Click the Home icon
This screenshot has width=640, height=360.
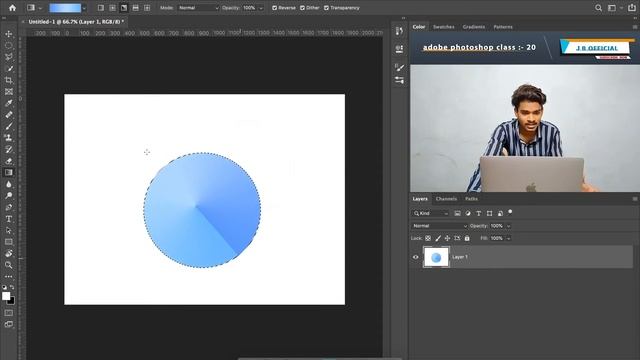point(13,8)
